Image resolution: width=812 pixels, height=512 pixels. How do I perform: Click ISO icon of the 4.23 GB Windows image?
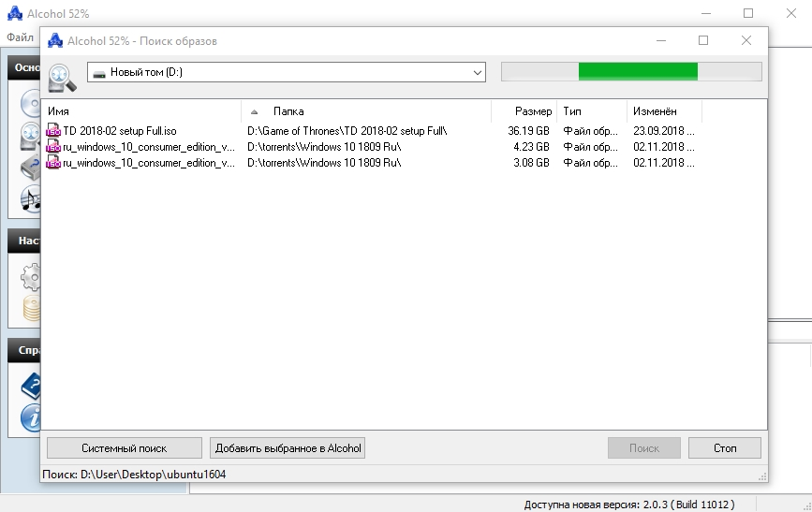coord(53,147)
